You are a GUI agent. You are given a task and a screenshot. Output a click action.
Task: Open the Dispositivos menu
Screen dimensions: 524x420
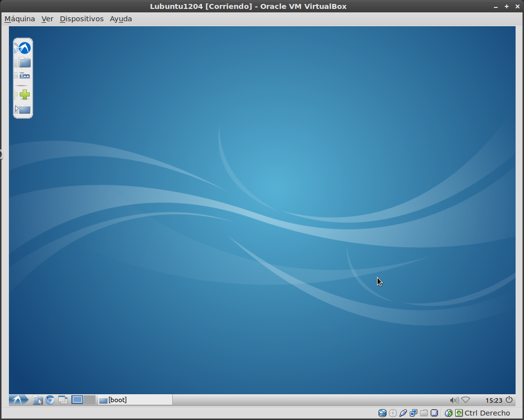tap(82, 19)
